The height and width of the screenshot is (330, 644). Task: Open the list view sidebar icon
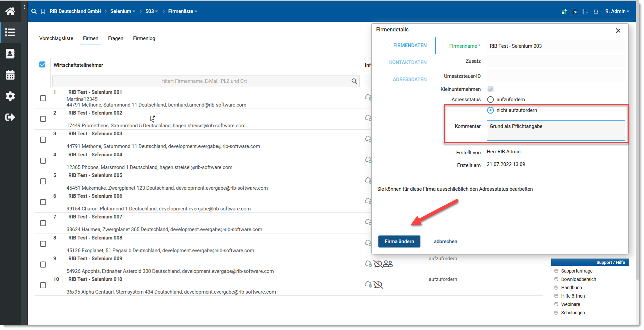[x=10, y=32]
